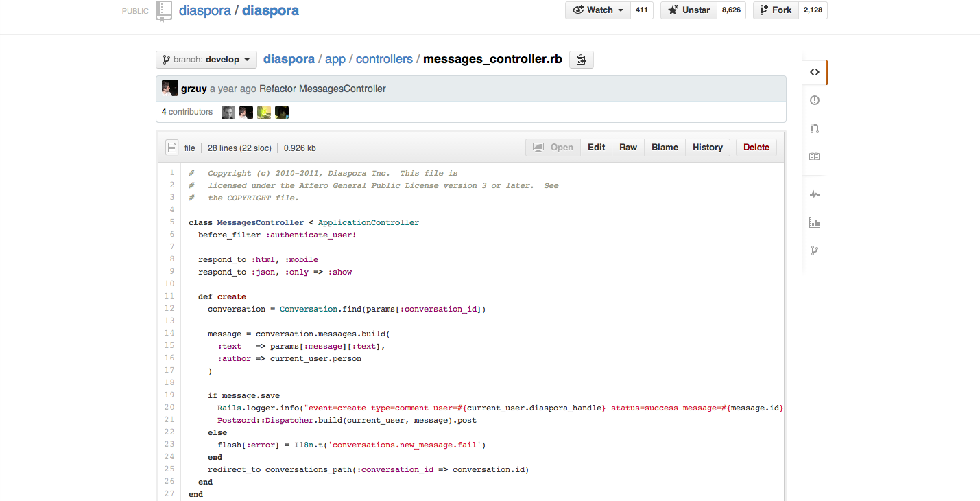Open the Code view from the right sidebar
The width and height of the screenshot is (980, 501).
point(814,72)
